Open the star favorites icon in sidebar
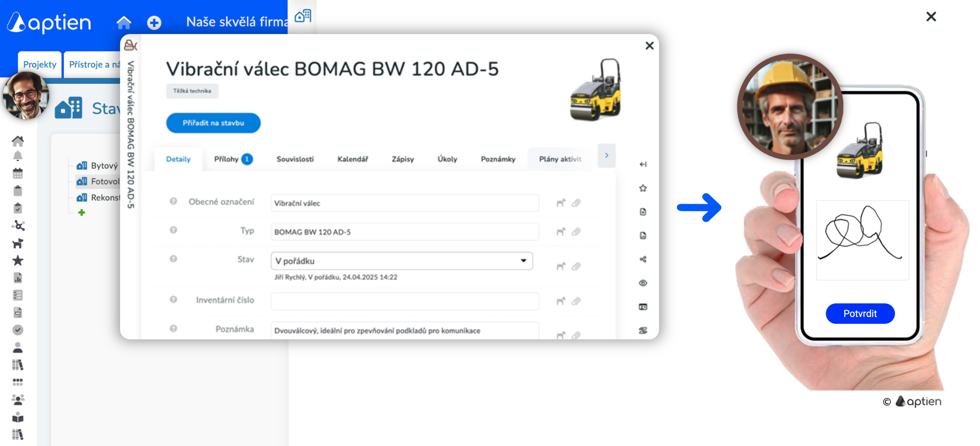This screenshot has width=980, height=446. pos(18,261)
